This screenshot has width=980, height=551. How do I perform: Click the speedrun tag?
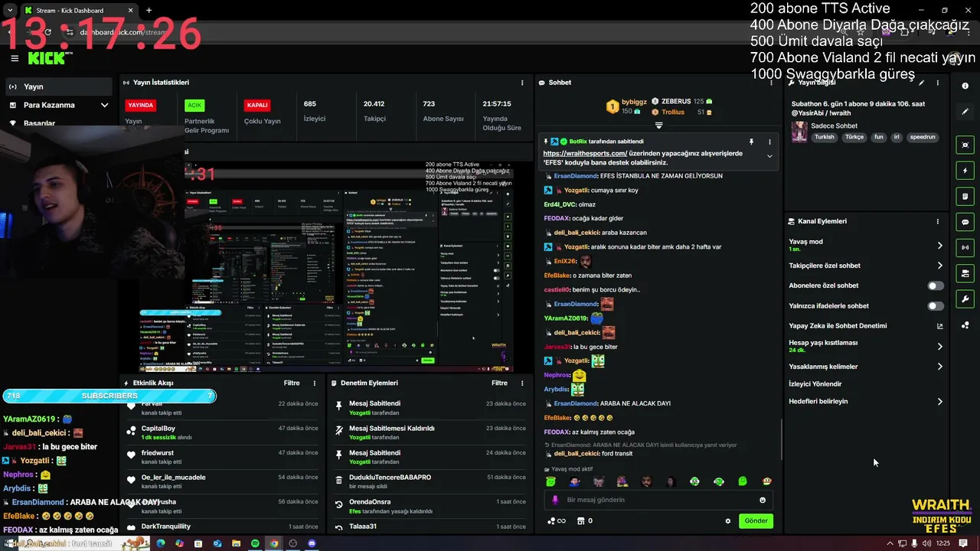(923, 137)
